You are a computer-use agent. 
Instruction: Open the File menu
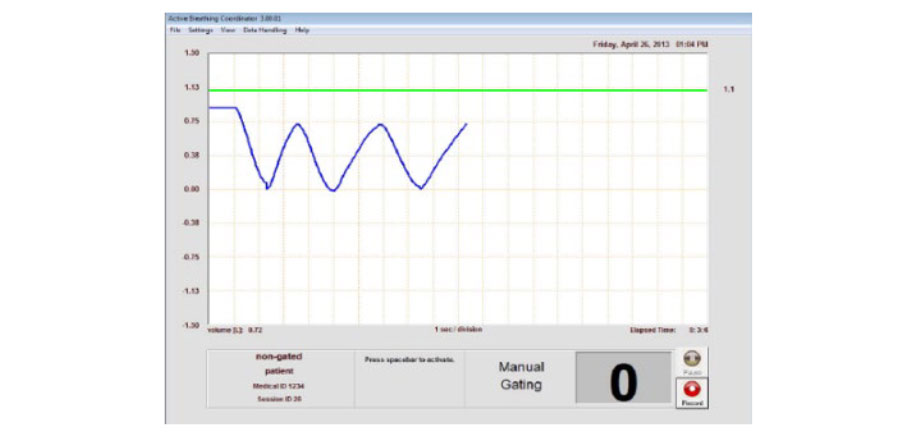tap(174, 30)
